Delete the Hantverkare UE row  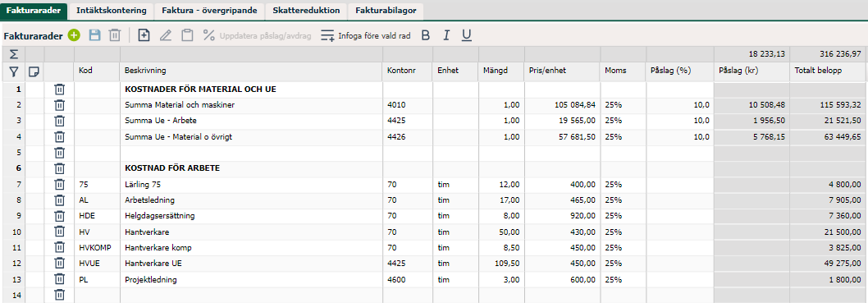(x=59, y=264)
